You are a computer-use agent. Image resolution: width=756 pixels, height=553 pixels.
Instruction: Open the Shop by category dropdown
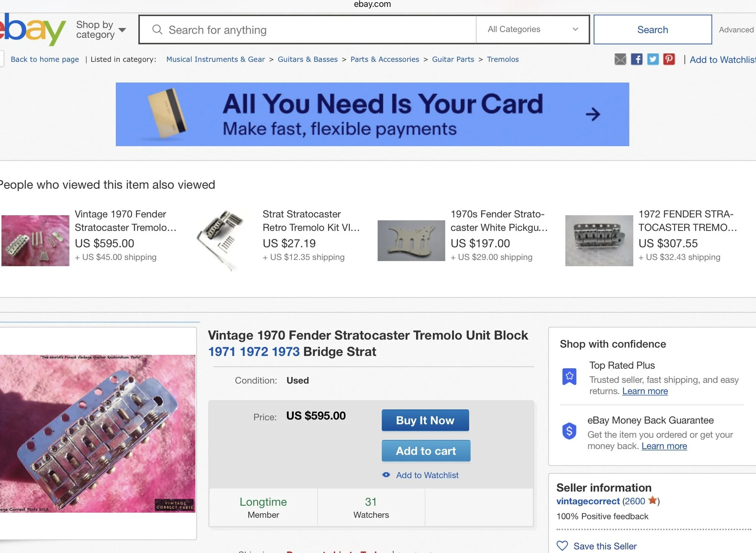(x=101, y=30)
